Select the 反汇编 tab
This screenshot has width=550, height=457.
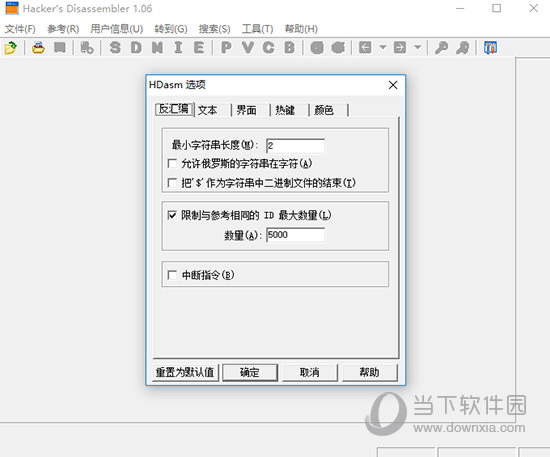tap(174, 109)
